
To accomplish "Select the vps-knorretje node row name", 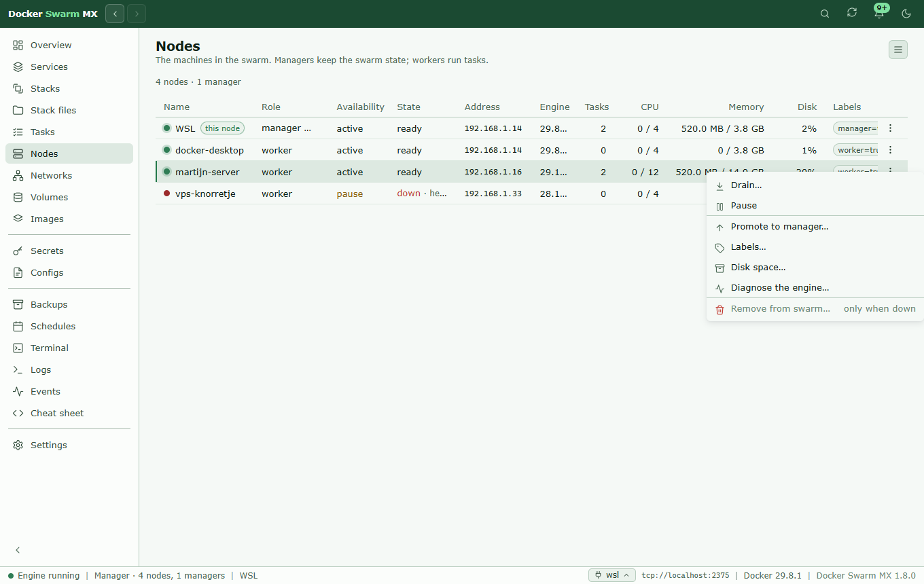I will coord(205,194).
